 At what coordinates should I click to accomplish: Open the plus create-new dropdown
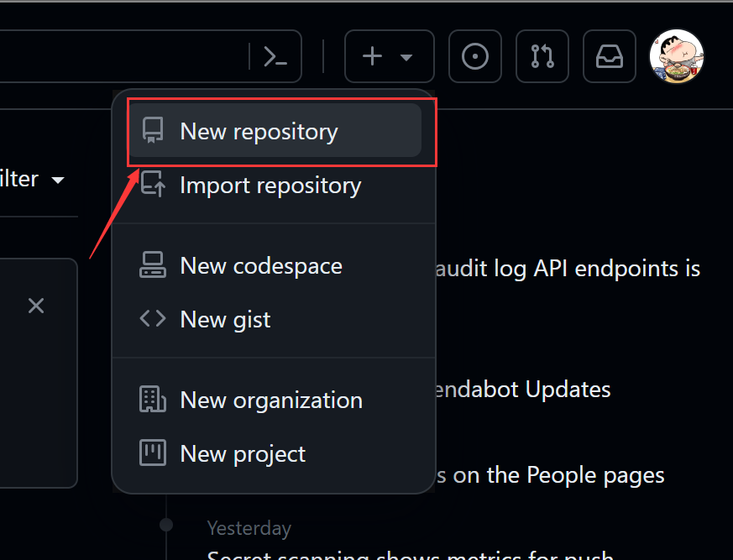[389, 56]
